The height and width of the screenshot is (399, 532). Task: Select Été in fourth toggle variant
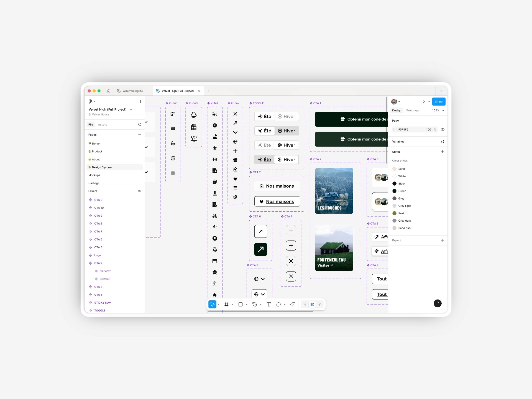point(265,160)
